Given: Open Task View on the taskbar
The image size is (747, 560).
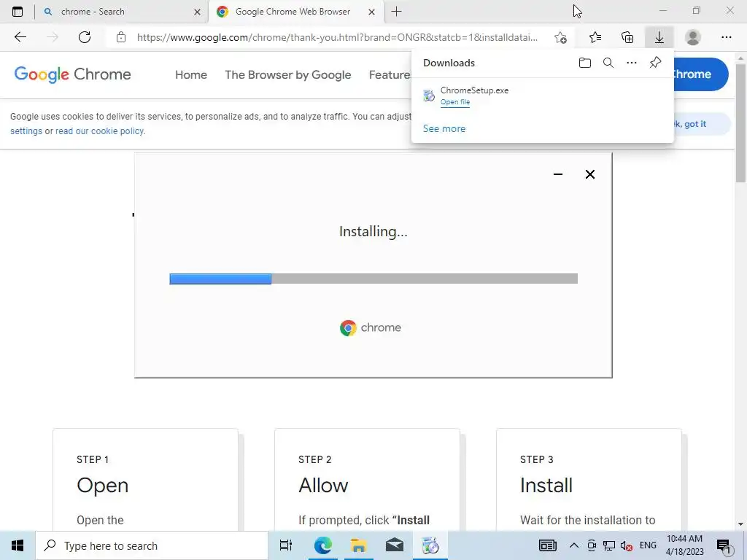Looking at the screenshot, I should [286, 545].
